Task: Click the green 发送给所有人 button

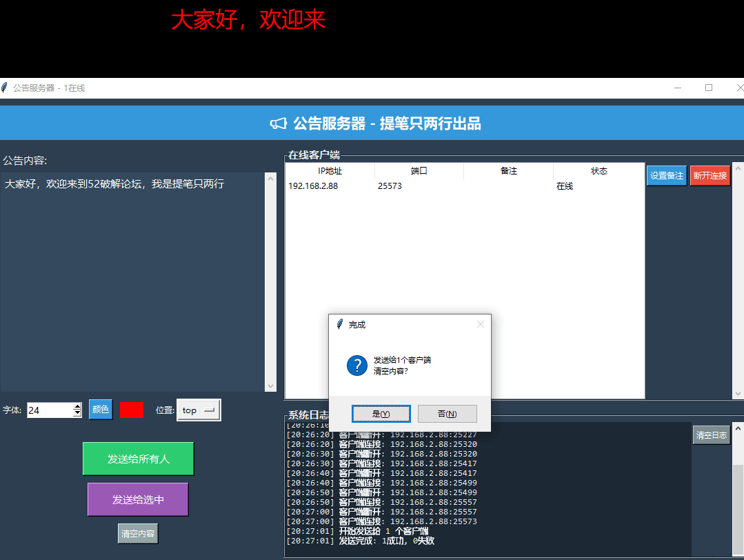Action: point(138,459)
